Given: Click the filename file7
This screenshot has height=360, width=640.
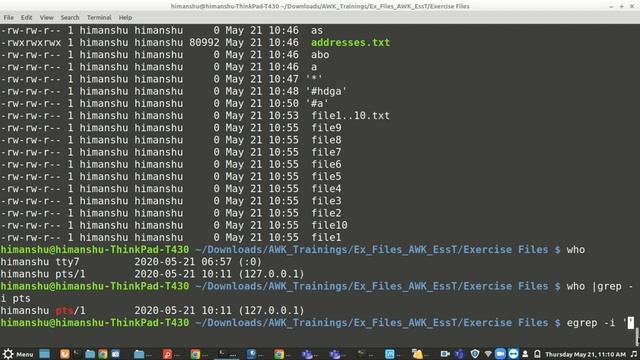Looking at the screenshot, I should (326, 152).
